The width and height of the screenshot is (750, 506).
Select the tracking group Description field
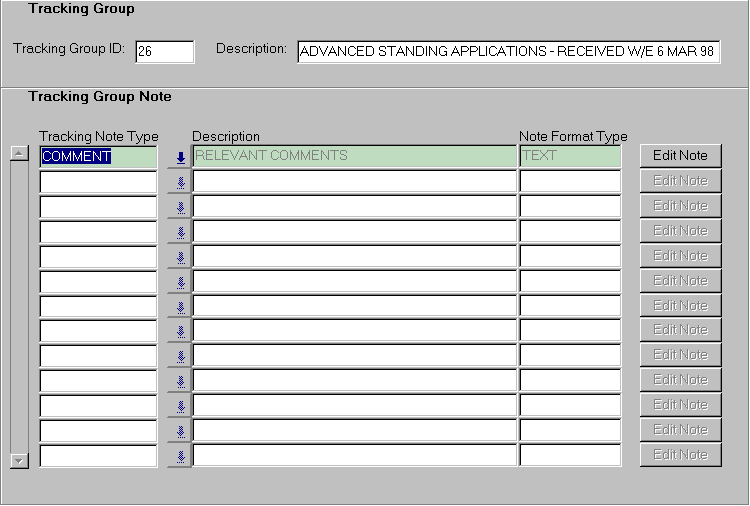pyautogui.click(x=508, y=52)
